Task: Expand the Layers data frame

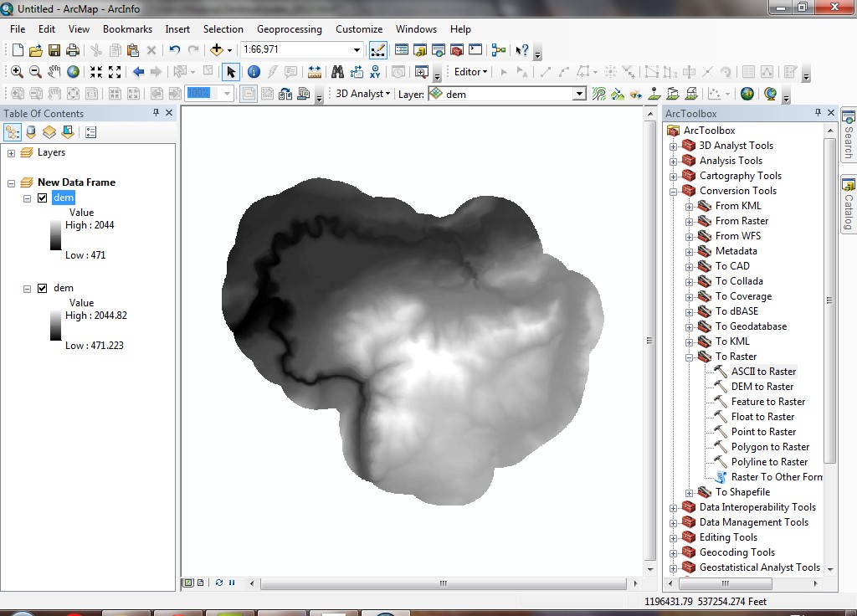Action: (11, 153)
